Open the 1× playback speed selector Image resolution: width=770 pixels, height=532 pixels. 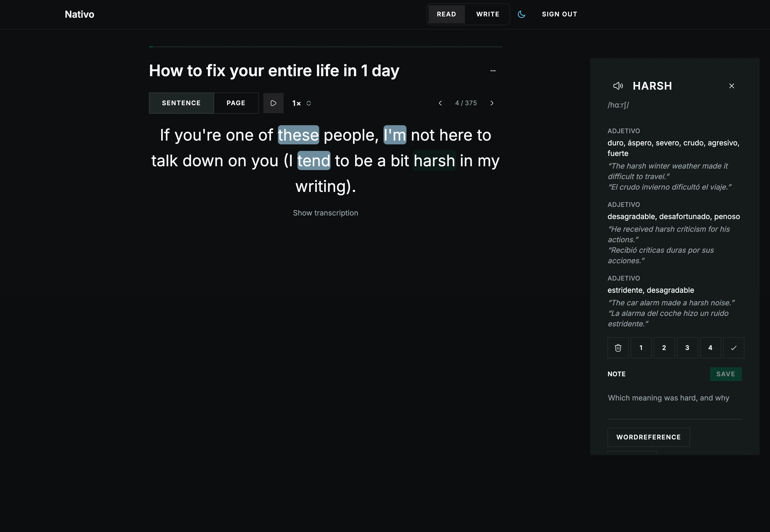(301, 103)
